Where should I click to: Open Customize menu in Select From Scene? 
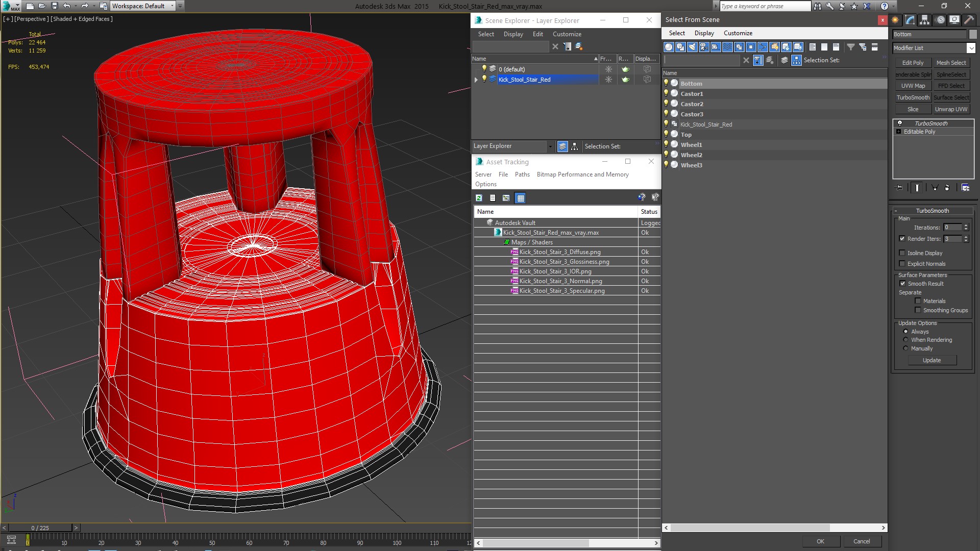click(x=738, y=33)
